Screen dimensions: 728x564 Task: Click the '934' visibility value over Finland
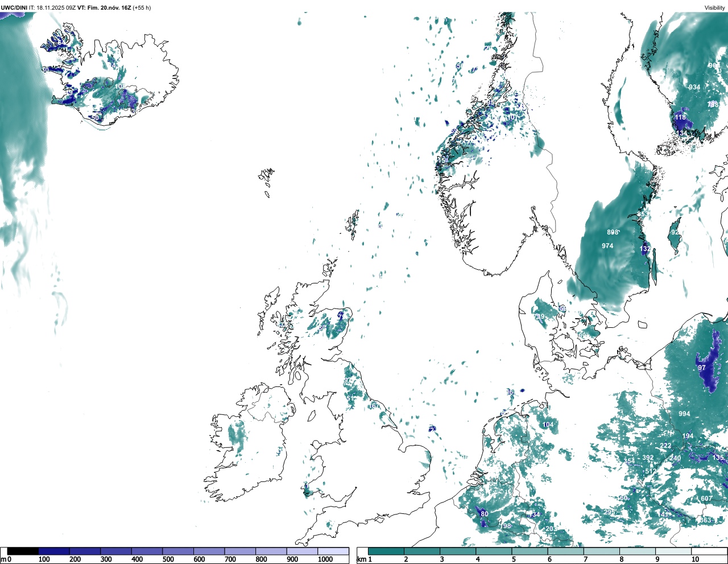pos(694,87)
